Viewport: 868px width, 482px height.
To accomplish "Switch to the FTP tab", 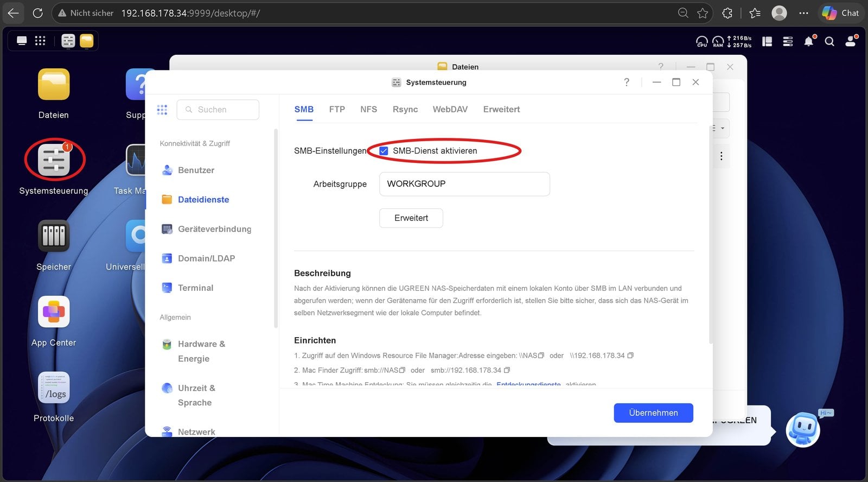I will 337,109.
